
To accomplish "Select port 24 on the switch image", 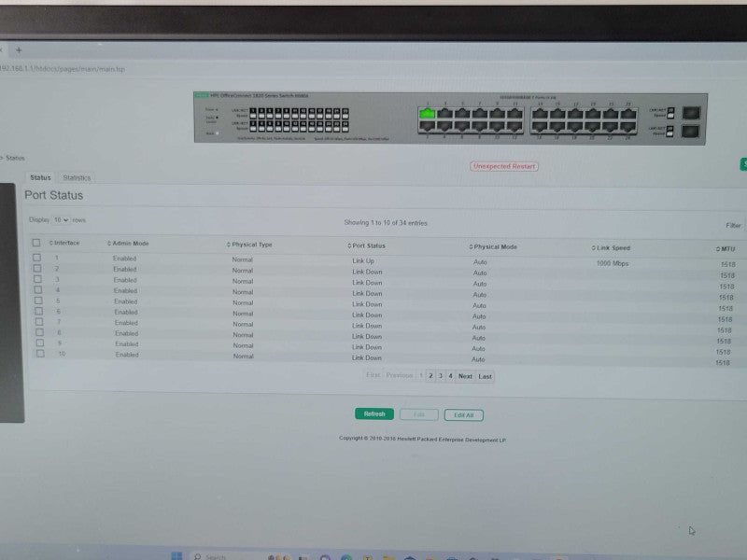I will 628,127.
